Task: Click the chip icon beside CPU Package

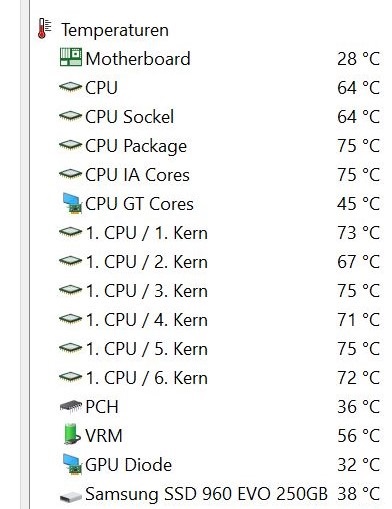Action: [70, 145]
